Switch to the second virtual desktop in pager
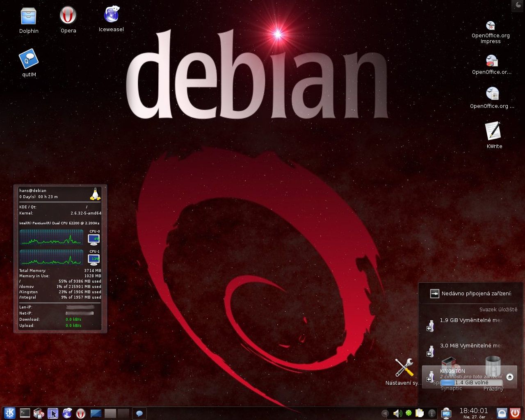Image resolution: width=525 pixels, height=420 pixels. coord(123,413)
